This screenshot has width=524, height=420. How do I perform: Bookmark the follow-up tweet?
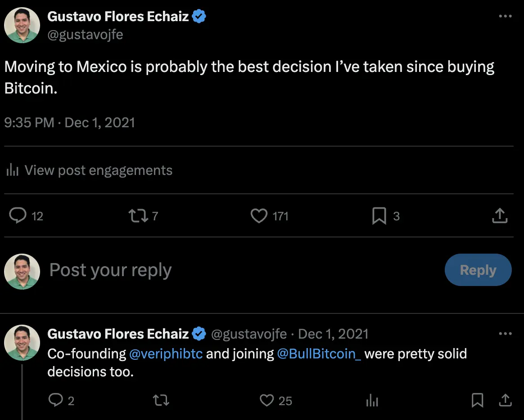[477, 400]
